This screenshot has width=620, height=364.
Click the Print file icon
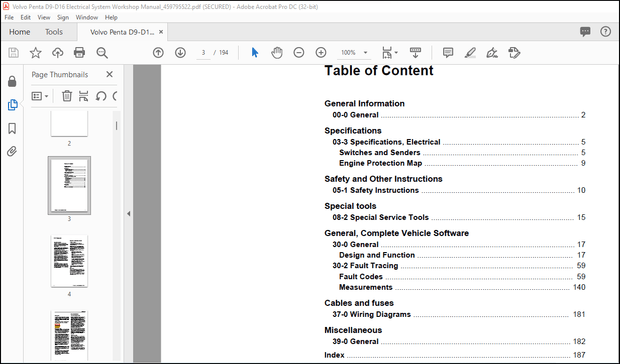tap(79, 53)
